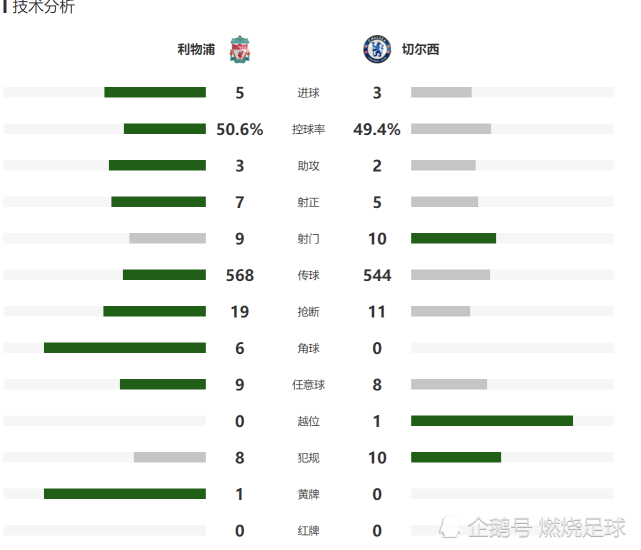Click the Liverpool club crest icon
641x550 pixels.
click(x=239, y=49)
